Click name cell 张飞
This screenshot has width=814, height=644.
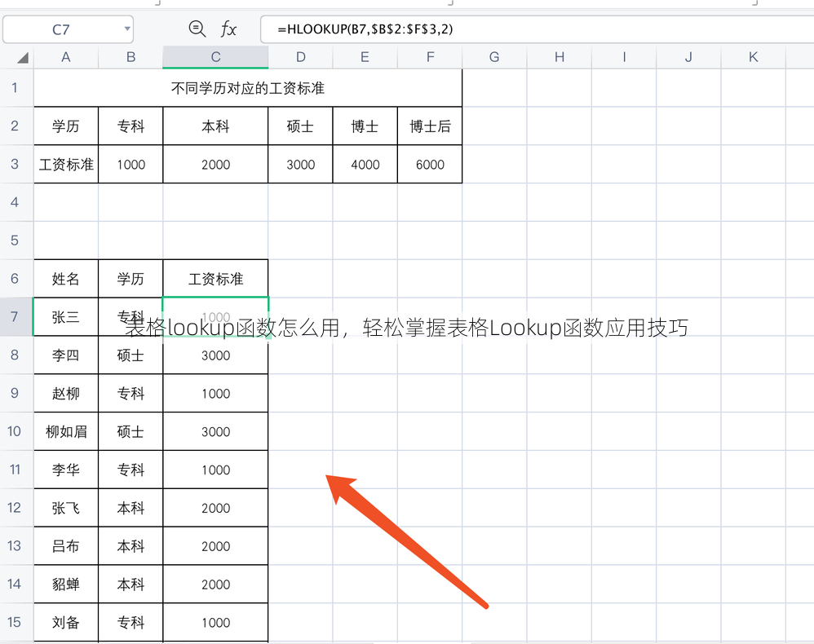click(x=66, y=508)
